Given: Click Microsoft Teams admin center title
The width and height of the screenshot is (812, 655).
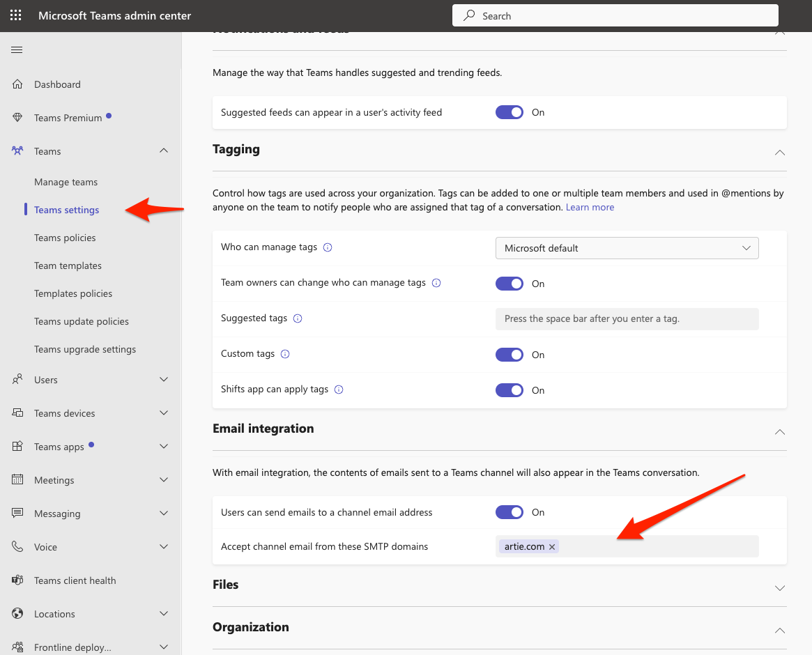Looking at the screenshot, I should pyautogui.click(x=114, y=15).
